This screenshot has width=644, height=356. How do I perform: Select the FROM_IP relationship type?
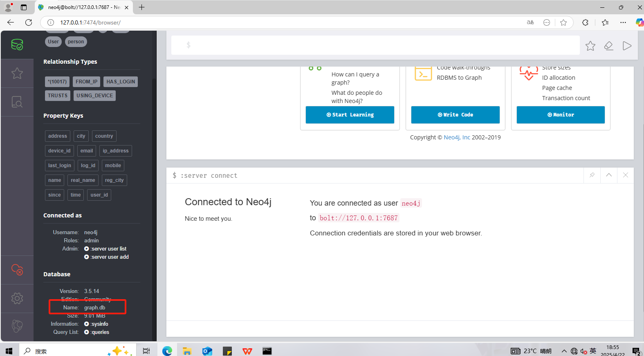(87, 82)
